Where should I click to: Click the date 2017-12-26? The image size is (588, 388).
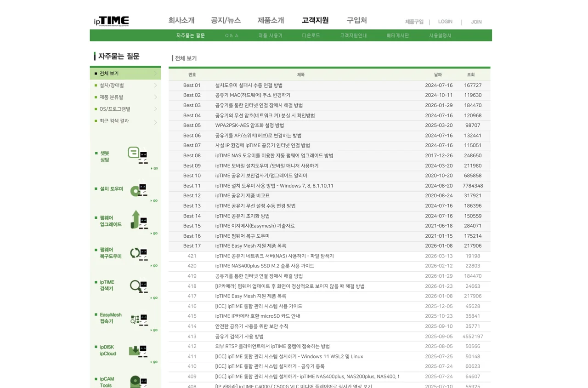[439, 156]
